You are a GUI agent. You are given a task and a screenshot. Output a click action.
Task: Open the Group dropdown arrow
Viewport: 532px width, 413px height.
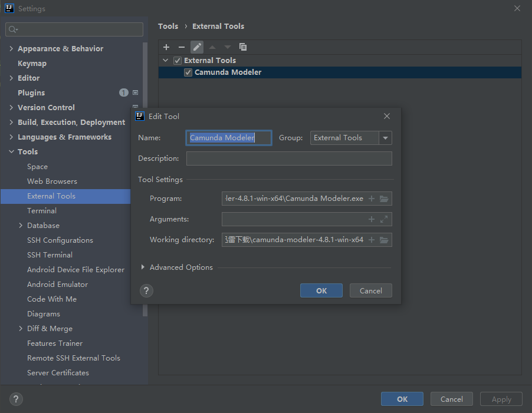385,138
